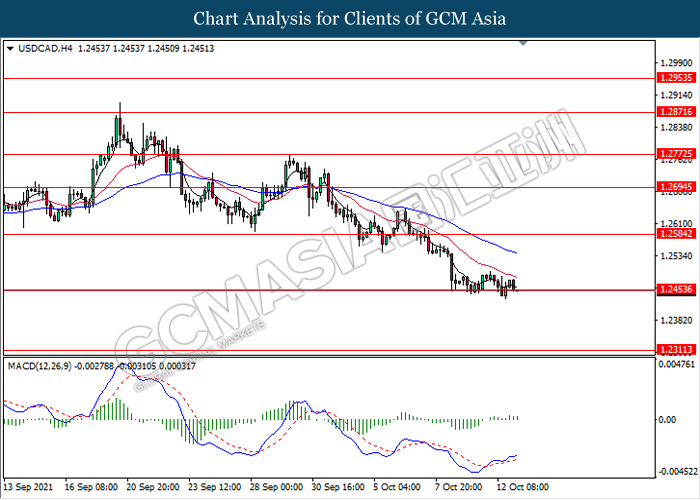The width and height of the screenshot is (700, 500).
Task: Click the 0.00 MACD axis value
Action: click(x=667, y=420)
